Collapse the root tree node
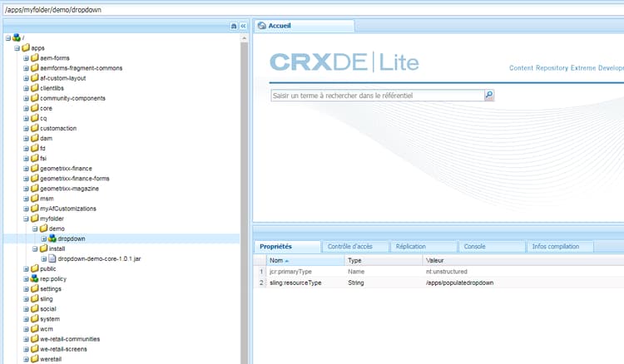 (8, 38)
